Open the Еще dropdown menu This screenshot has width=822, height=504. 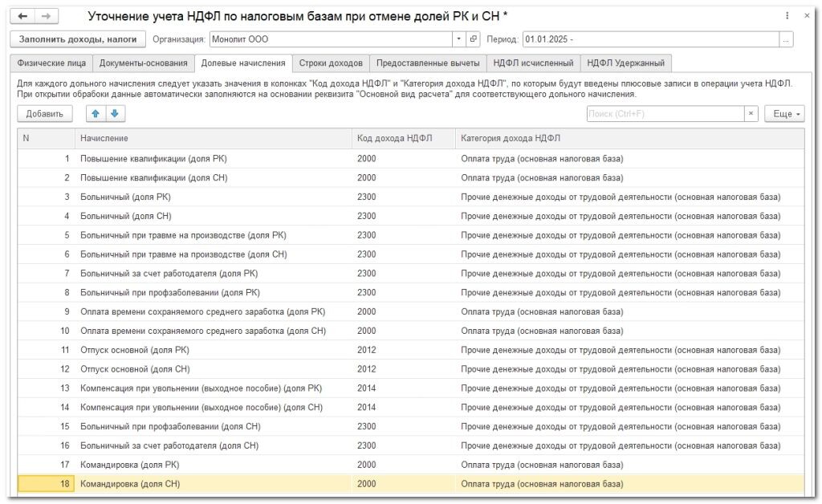pyautogui.click(x=785, y=114)
